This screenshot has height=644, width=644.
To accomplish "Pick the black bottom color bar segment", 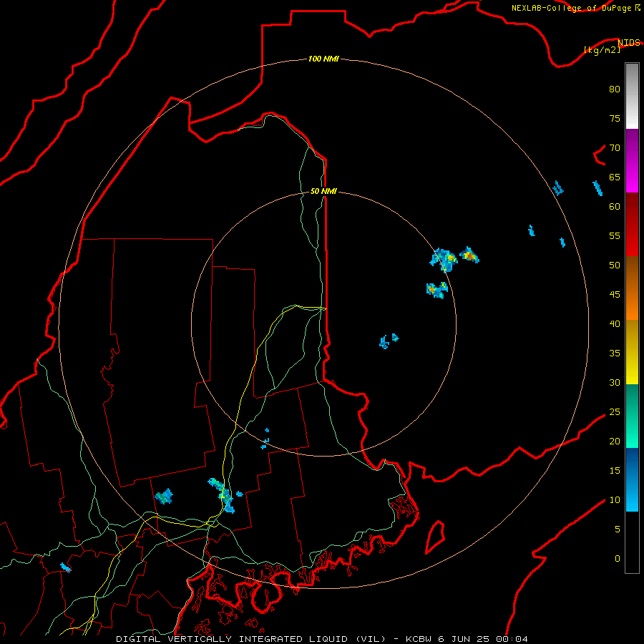I will click(632, 542).
